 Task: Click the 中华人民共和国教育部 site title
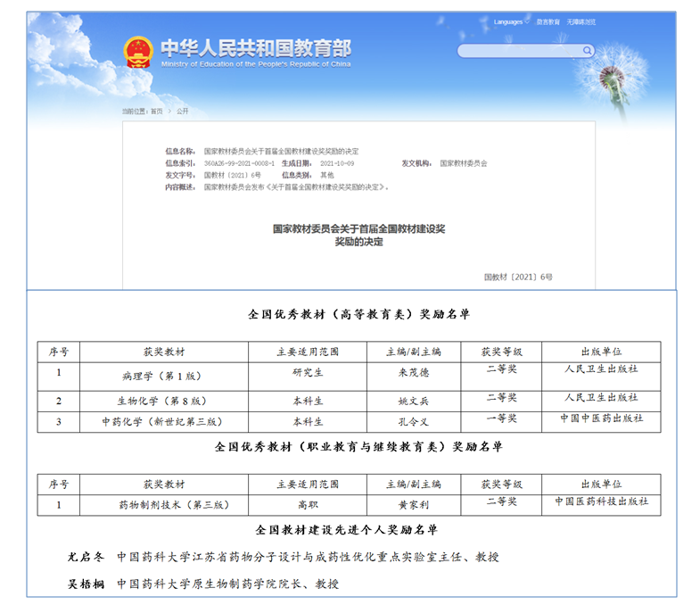tap(256, 48)
